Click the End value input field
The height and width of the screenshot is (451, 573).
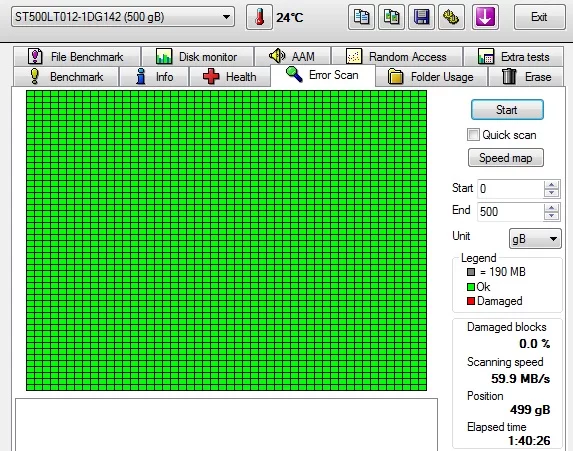pos(511,211)
